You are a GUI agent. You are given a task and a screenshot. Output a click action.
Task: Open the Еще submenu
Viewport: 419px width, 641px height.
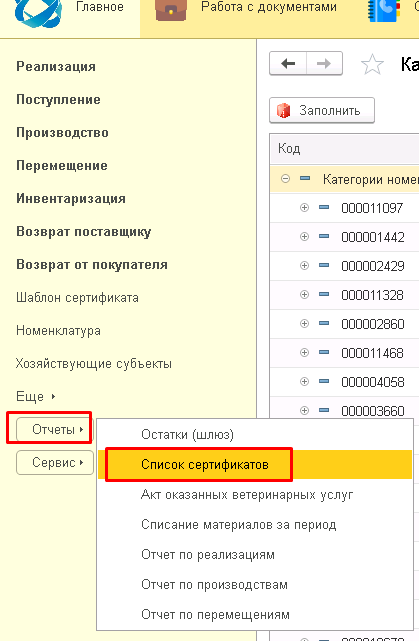click(36, 397)
